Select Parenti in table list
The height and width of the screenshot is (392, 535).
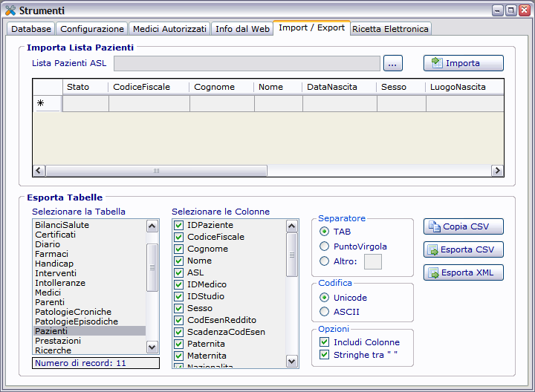tap(89, 302)
